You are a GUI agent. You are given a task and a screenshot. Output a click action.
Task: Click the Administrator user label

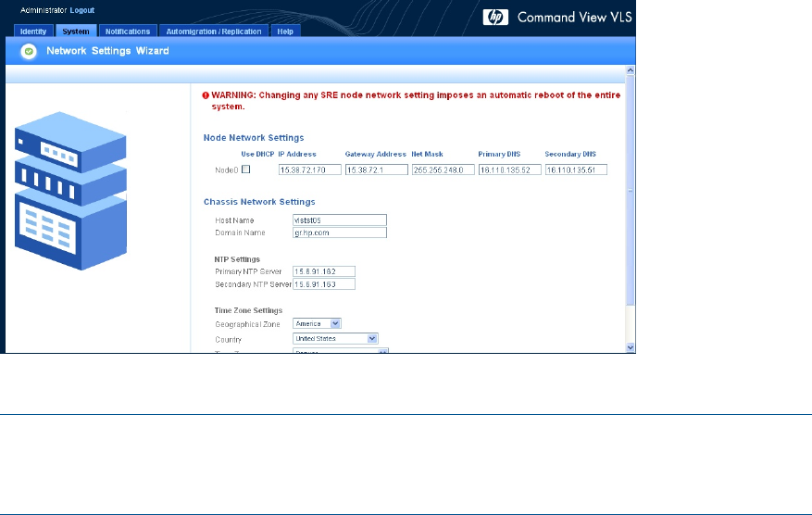coord(44,10)
